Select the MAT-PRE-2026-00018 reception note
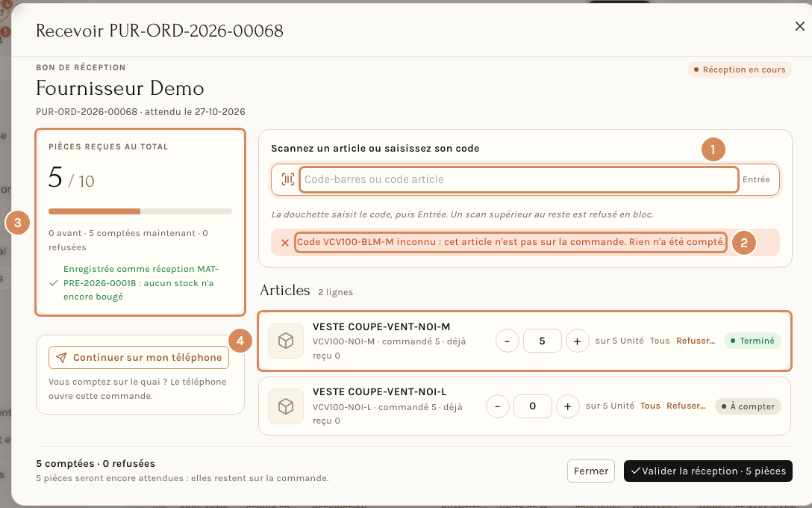The height and width of the screenshot is (508, 812). (x=141, y=283)
